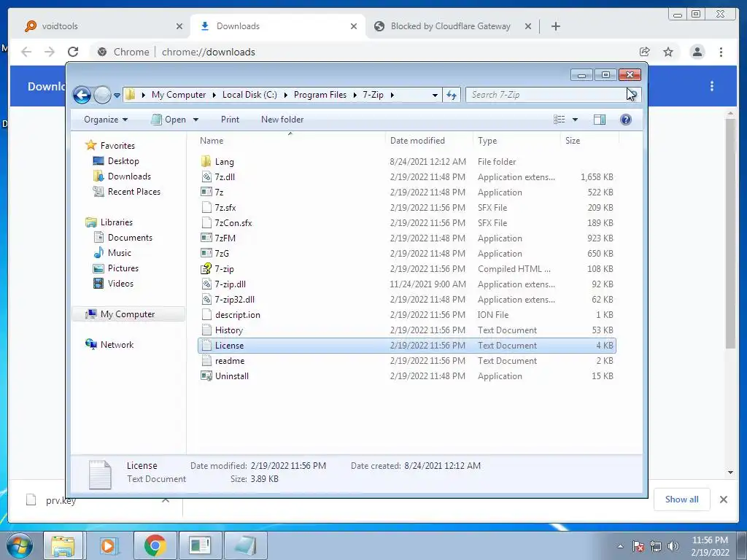Screen dimensions: 747x560
Task: Sort by Date modified column header
Action: coord(417,141)
